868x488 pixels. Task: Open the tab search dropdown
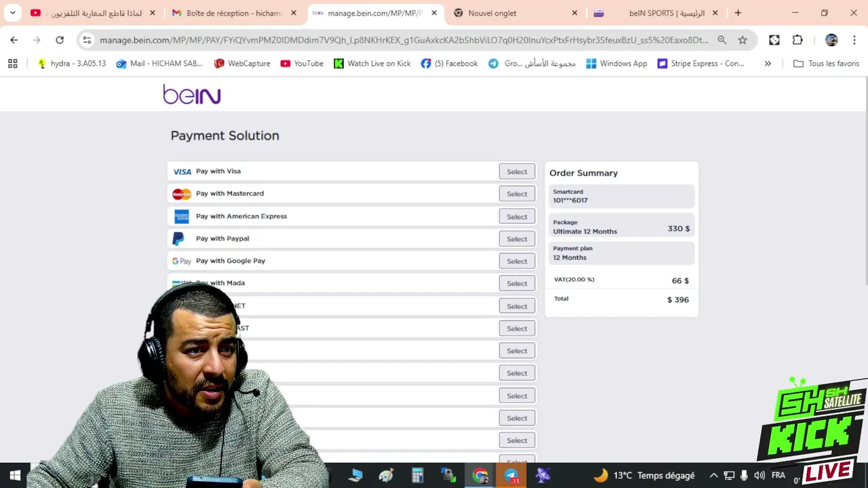point(12,13)
